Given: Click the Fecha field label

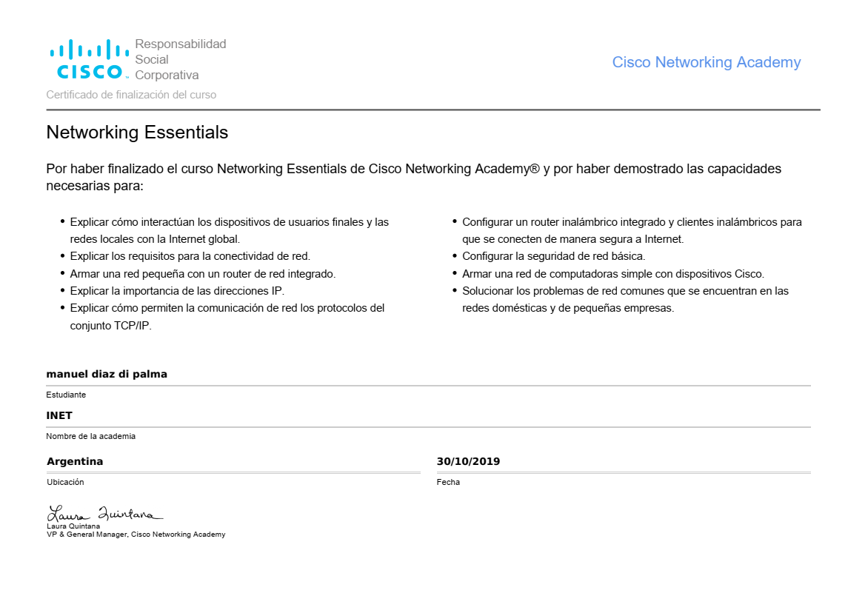Looking at the screenshot, I should click(448, 482).
